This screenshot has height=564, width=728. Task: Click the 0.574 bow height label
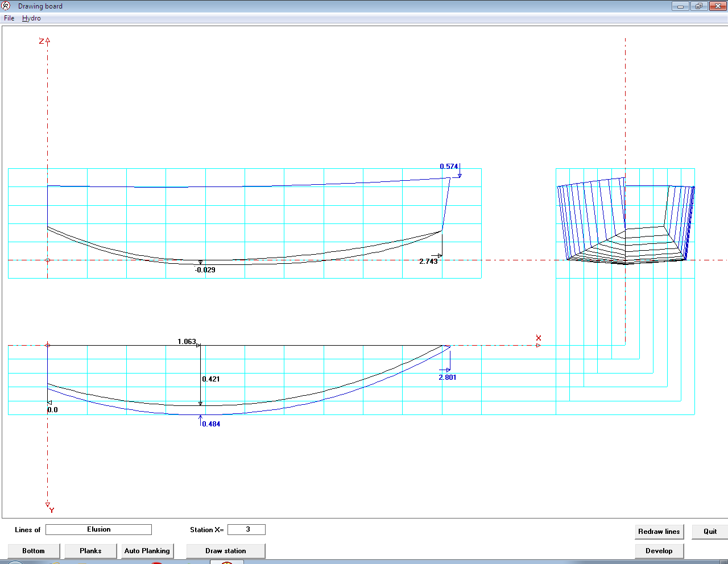pyautogui.click(x=449, y=167)
